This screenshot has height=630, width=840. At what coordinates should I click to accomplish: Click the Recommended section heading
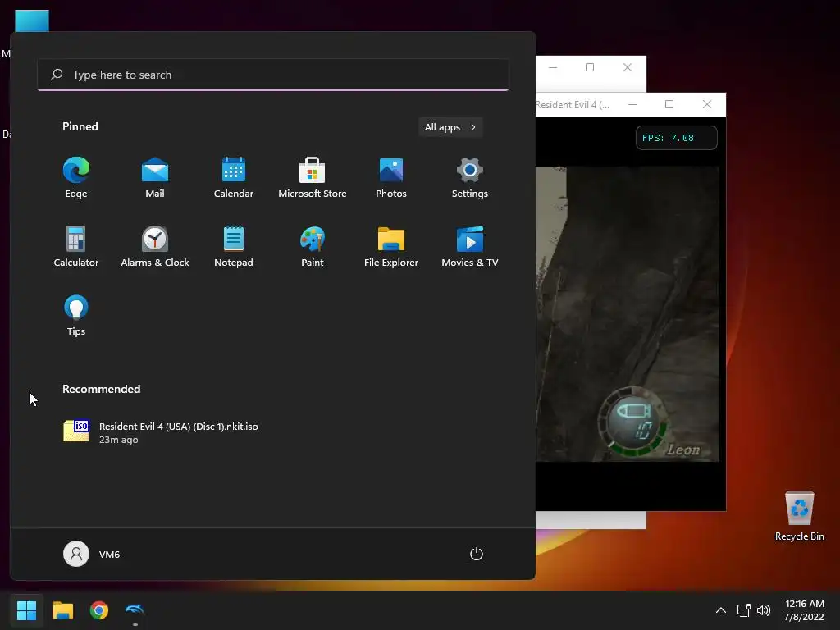click(101, 389)
